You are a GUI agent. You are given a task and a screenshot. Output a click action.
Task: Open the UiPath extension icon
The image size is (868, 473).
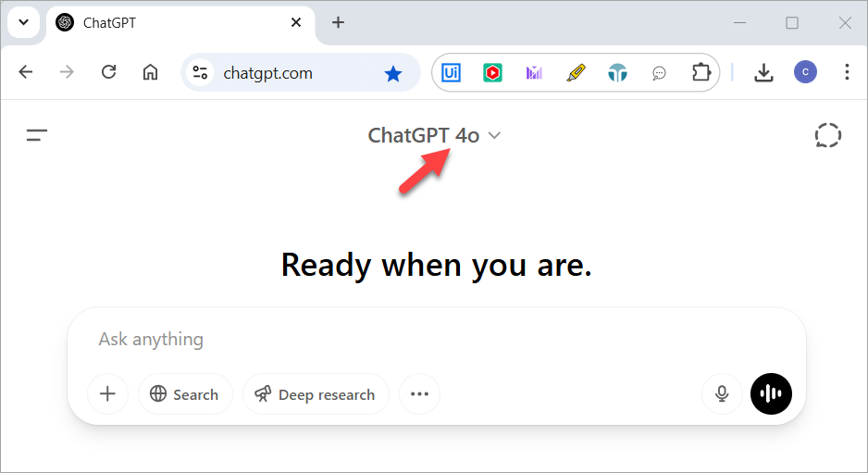point(451,72)
